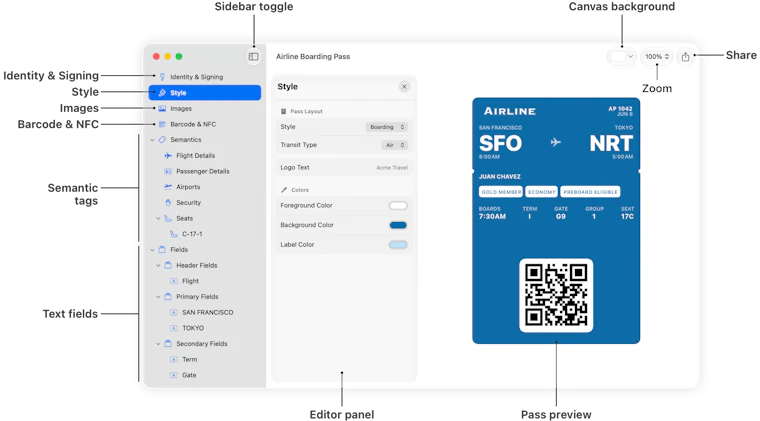
Task: Click the SFO airport code on the pass
Action: 500,143
